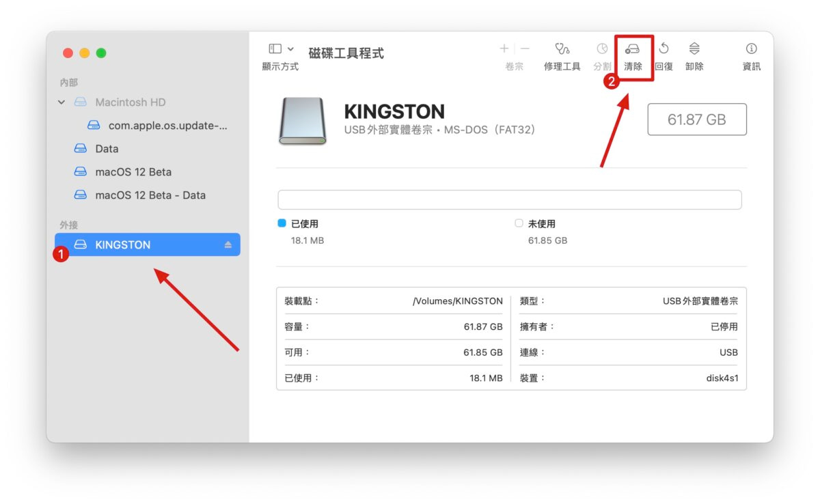Click the USB外部實體卷宗 MS-DOS subtitle
The height and width of the screenshot is (504, 820).
(440, 130)
